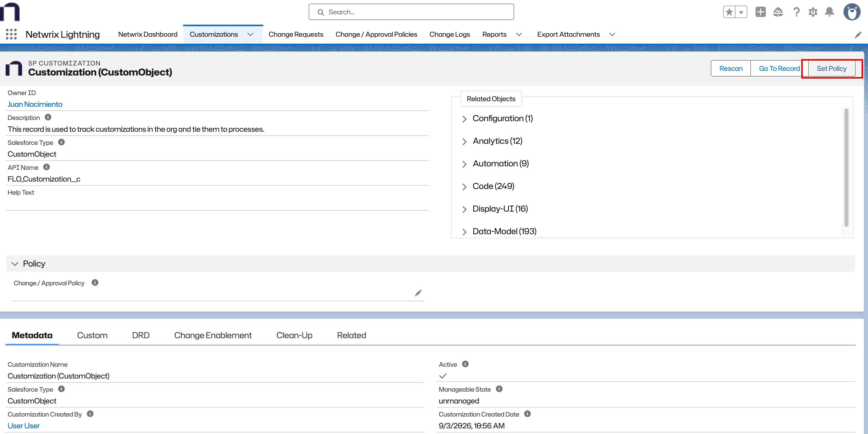
Task: Click the 9/3/2026, 10:56 AM date value
Action: [472, 426]
